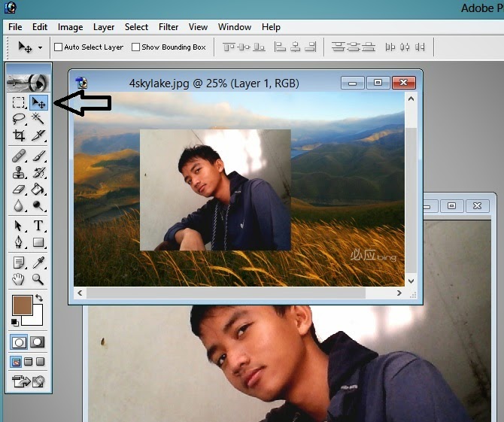The width and height of the screenshot is (504, 422).
Task: Select the Slice tool
Action: click(x=38, y=135)
